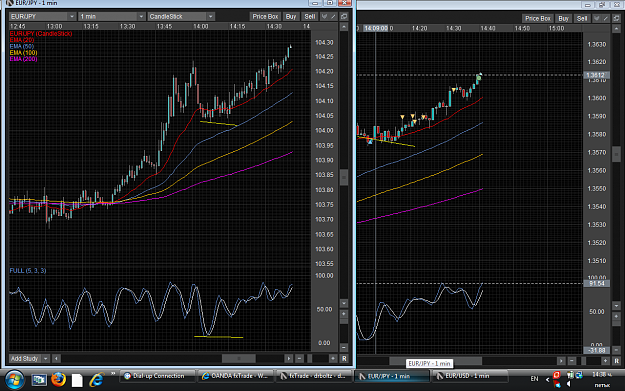Click the EN language indicator in system tray
This screenshot has width=625, height=391.
click(534, 379)
